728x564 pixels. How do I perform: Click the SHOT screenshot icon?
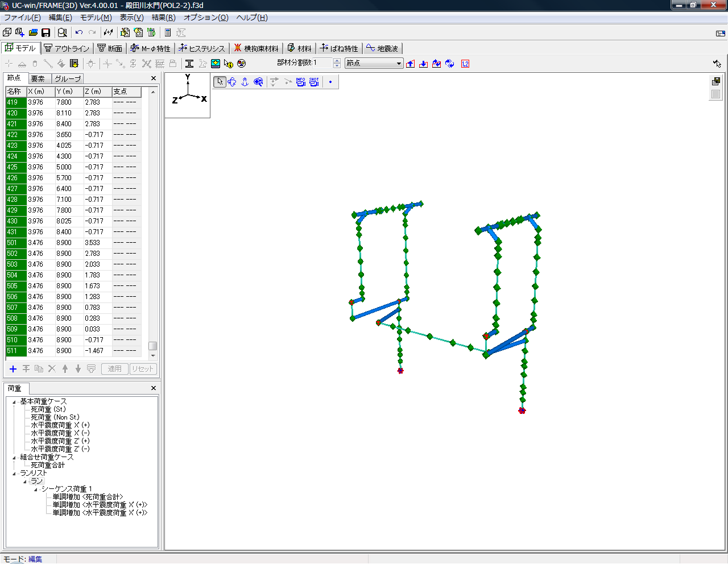(314, 82)
